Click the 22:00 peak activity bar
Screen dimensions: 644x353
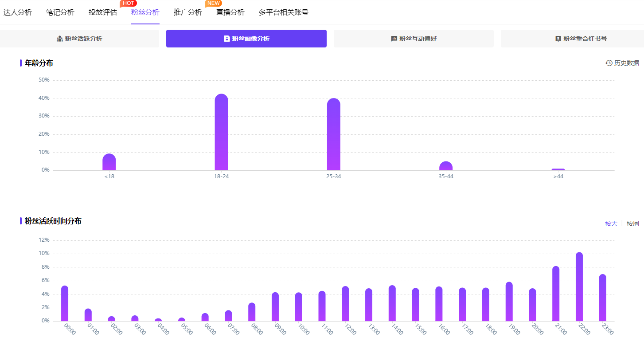[579, 287]
